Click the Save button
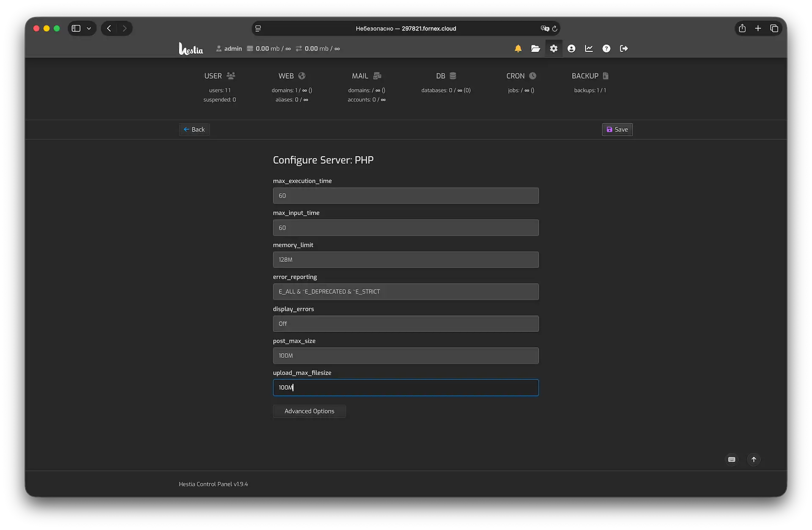The width and height of the screenshot is (812, 530). tap(617, 129)
